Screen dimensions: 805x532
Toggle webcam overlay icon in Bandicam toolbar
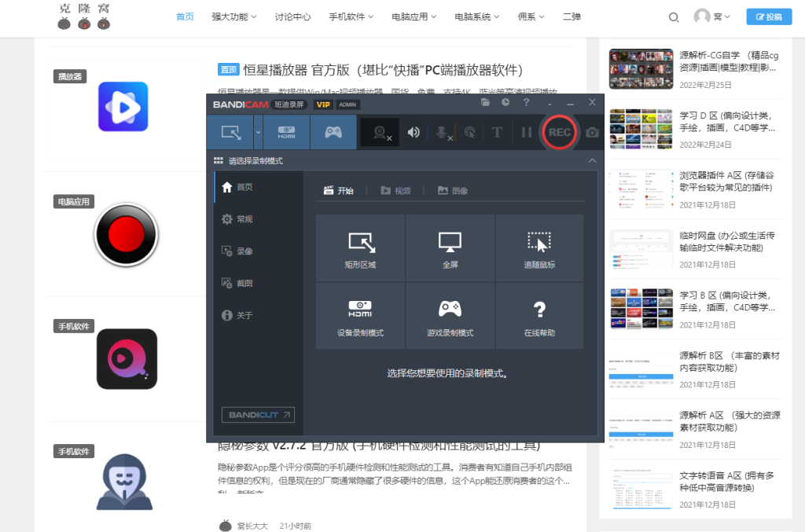pos(380,133)
